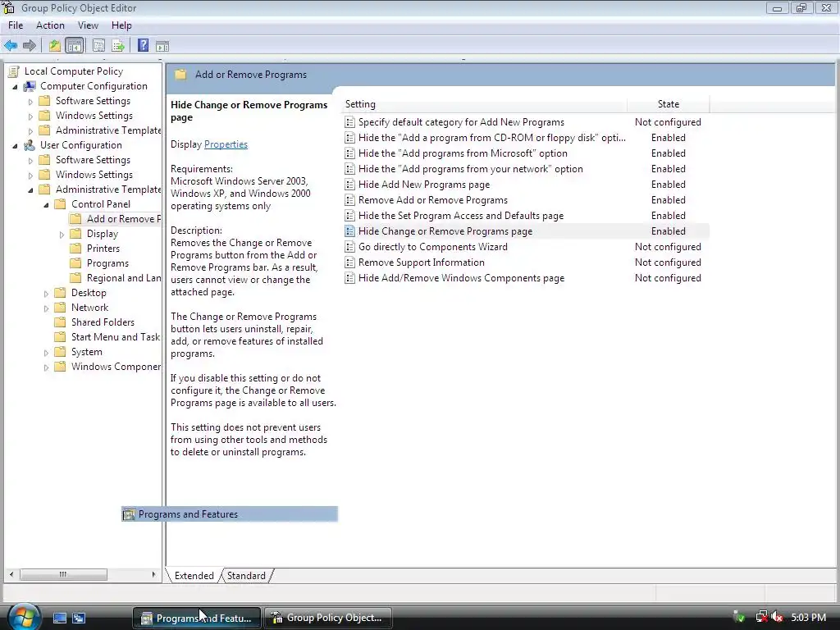Click icon of Hide Add New Programs page
The width and height of the screenshot is (840, 630).
[349, 185]
